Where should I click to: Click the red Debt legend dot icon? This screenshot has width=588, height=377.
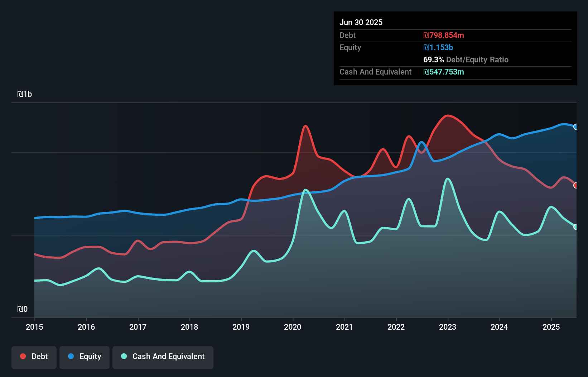pyautogui.click(x=22, y=356)
